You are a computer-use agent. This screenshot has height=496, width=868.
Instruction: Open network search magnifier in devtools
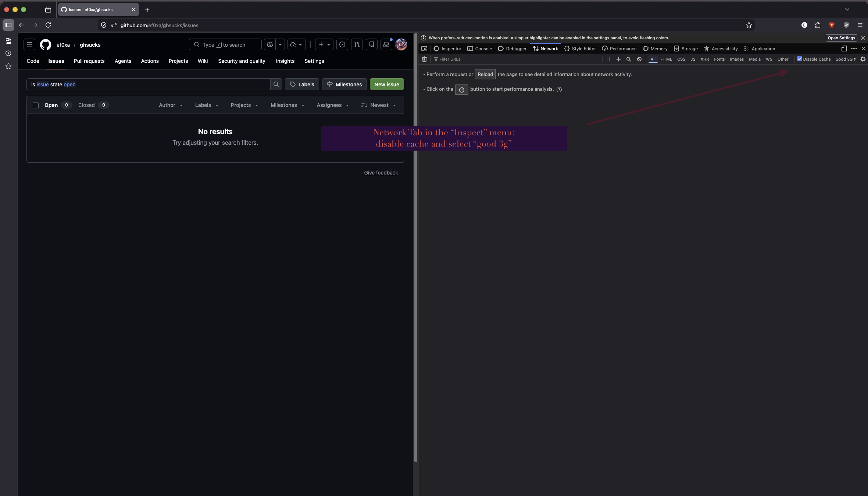629,59
